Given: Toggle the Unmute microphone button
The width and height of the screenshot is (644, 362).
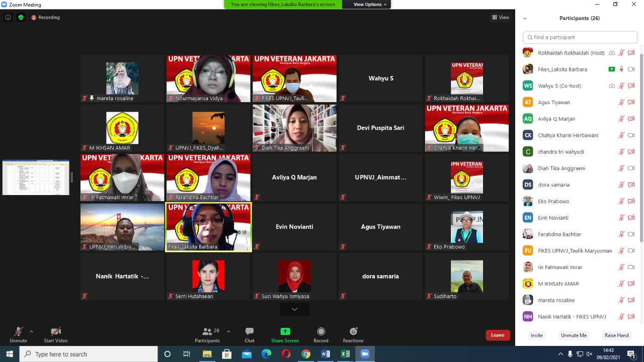Looking at the screenshot, I should 18,332.
